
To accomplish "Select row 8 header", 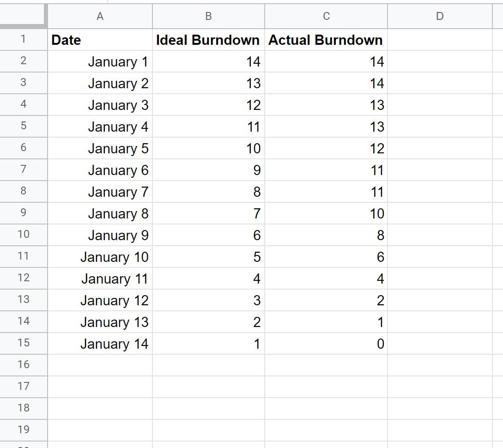I will point(23,191).
